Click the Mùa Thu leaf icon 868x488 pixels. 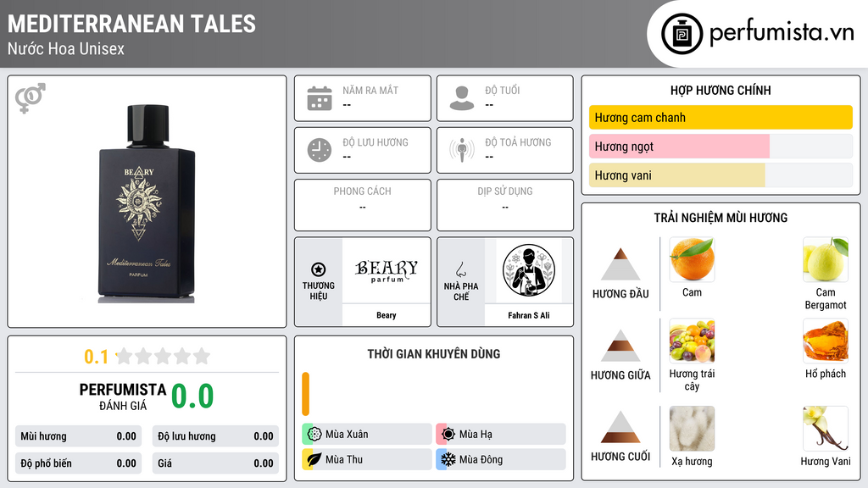(314, 459)
